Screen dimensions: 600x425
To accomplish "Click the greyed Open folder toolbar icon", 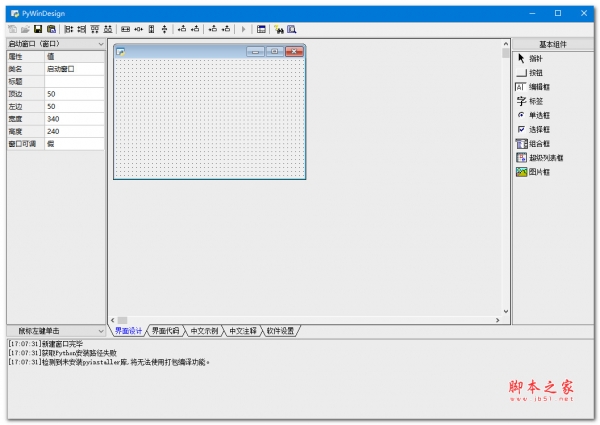I will [25, 29].
